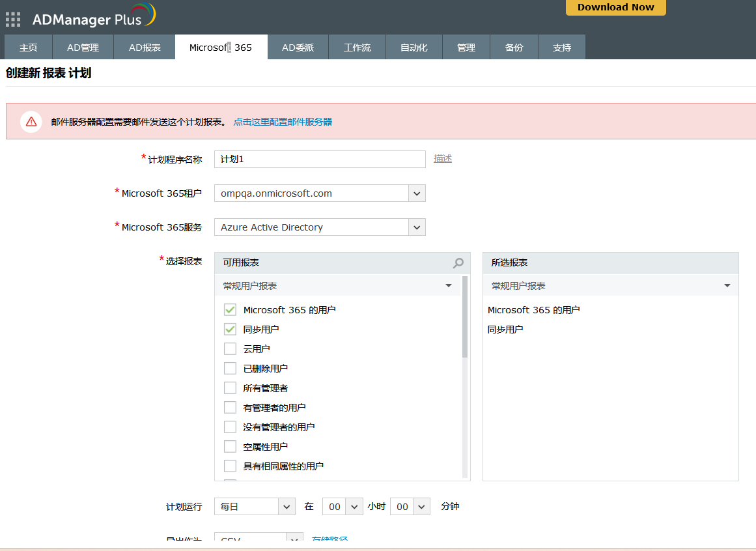The image size is (756, 551).
Task: Select 有管理者的用户 checkbox
Action: (x=230, y=407)
